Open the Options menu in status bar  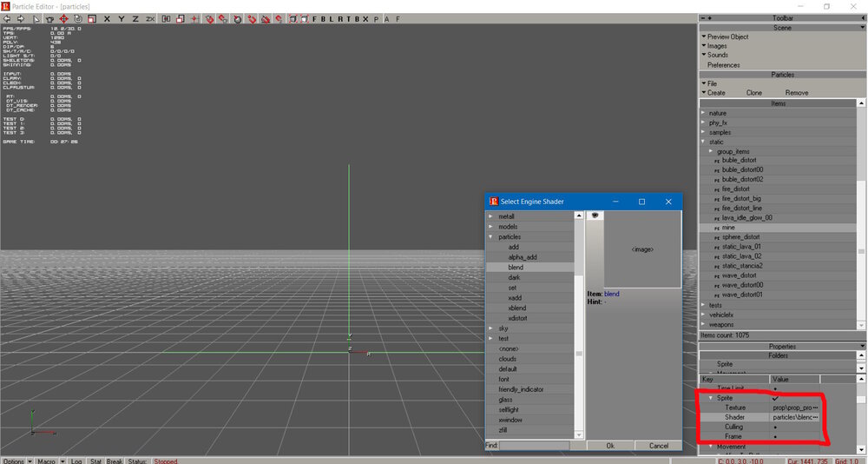tap(14, 461)
